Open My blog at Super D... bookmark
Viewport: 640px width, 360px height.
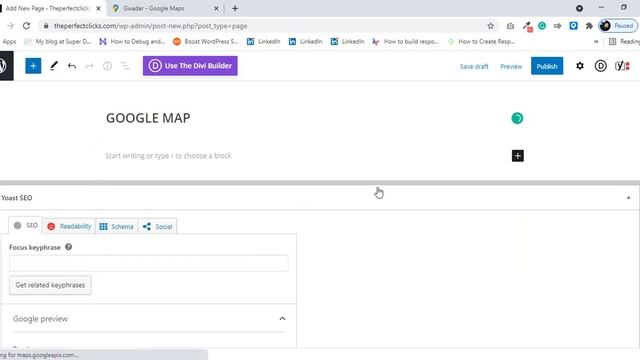(57, 42)
